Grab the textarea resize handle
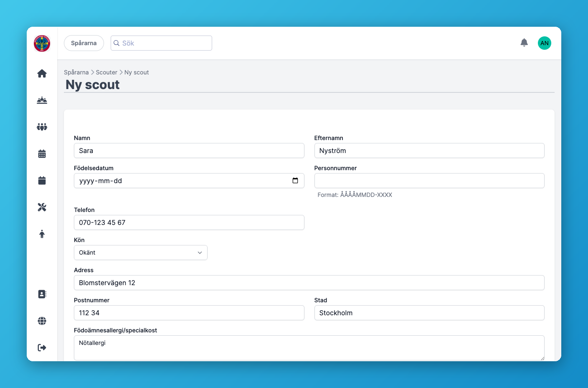 click(x=542, y=358)
